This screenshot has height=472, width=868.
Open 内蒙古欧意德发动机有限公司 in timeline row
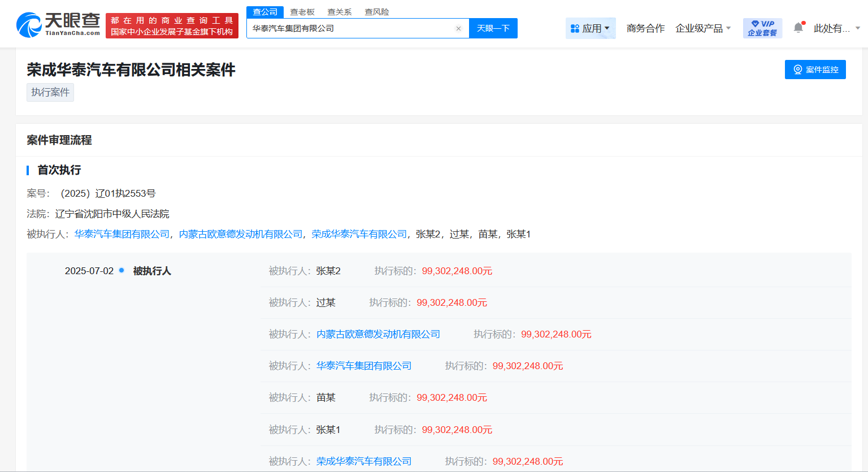378,334
